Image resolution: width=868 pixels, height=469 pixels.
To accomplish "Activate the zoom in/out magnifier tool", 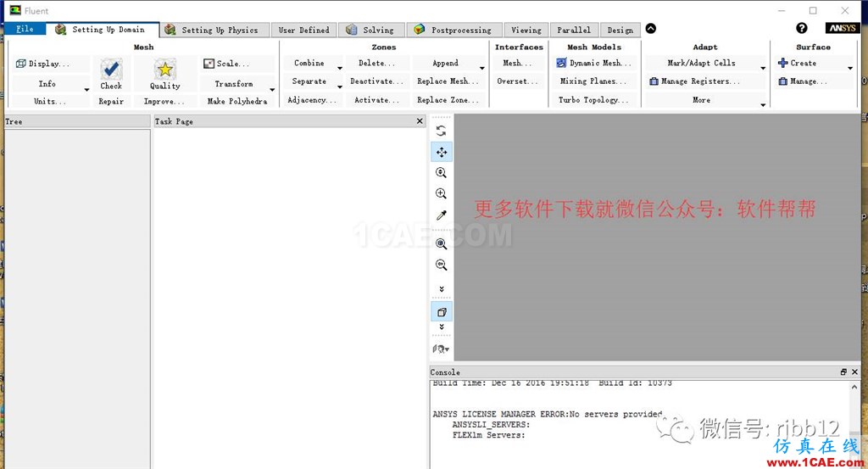I will pyautogui.click(x=441, y=173).
